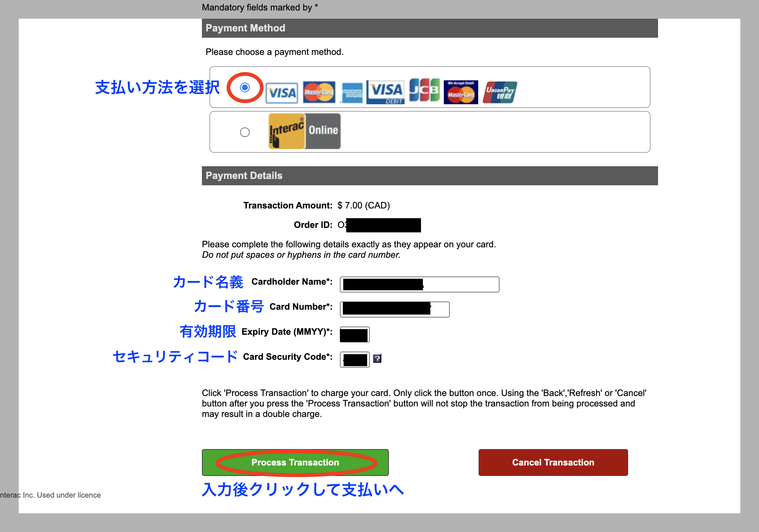Click the 'Used under licence' footer text
759x532 pixels.
(69, 495)
